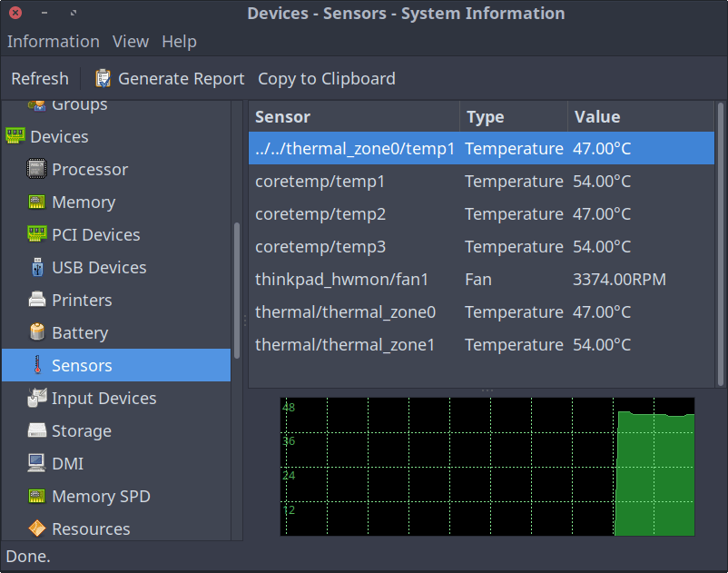Image resolution: width=728 pixels, height=573 pixels.
Task: Open the Information menu
Action: (53, 42)
